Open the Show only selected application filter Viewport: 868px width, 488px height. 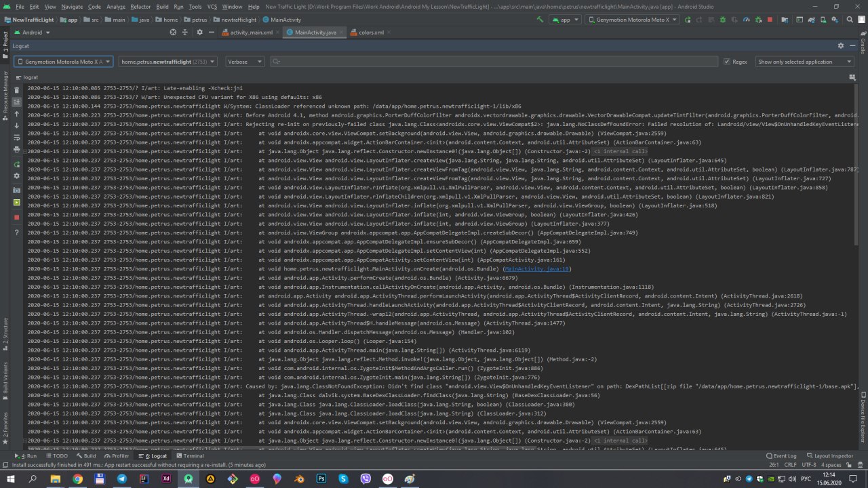(805, 62)
